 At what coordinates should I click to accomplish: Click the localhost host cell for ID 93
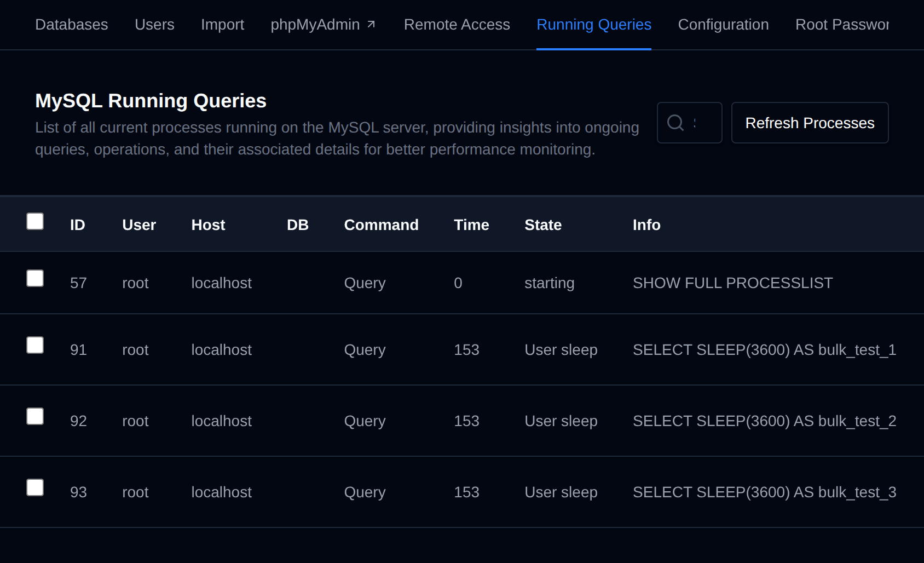point(221,492)
